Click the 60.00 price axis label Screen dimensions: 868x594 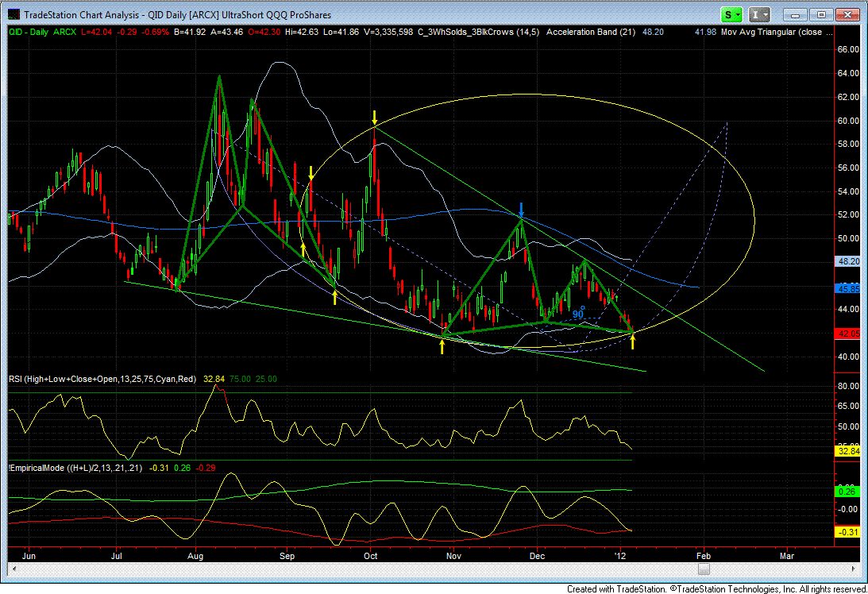pyautogui.click(x=848, y=120)
